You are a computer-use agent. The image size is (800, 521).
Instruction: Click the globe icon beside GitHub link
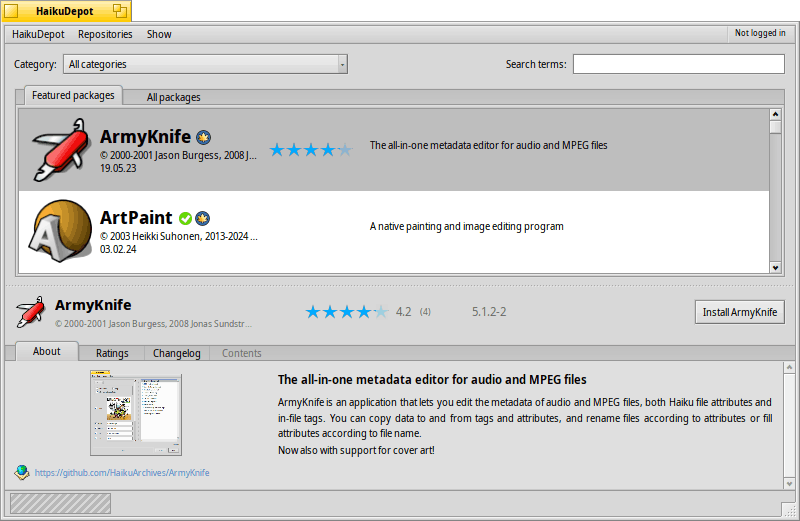click(21, 473)
